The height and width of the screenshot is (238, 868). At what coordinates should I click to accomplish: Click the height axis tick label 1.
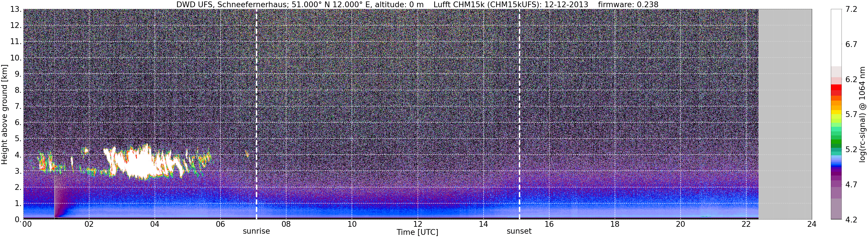(18, 204)
